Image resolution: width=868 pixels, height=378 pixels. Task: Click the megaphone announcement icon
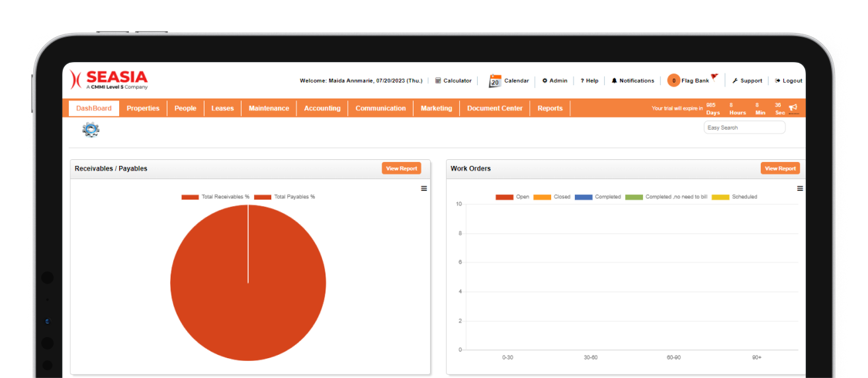(793, 108)
